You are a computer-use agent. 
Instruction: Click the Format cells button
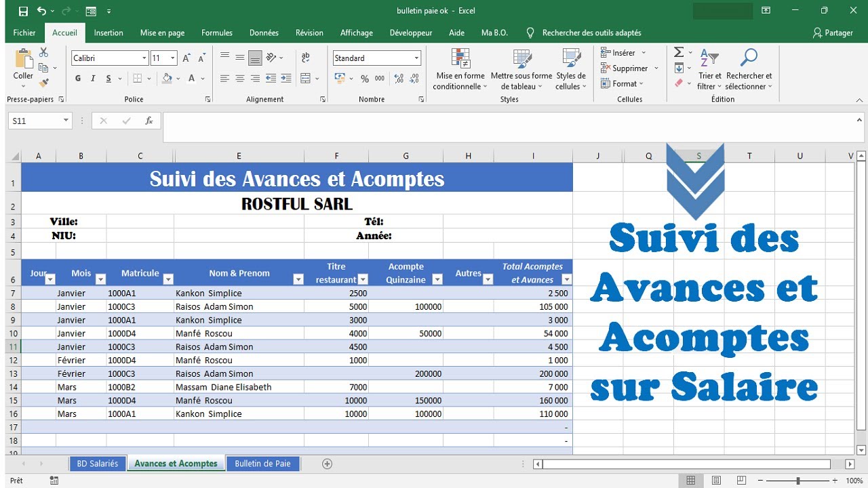point(622,84)
